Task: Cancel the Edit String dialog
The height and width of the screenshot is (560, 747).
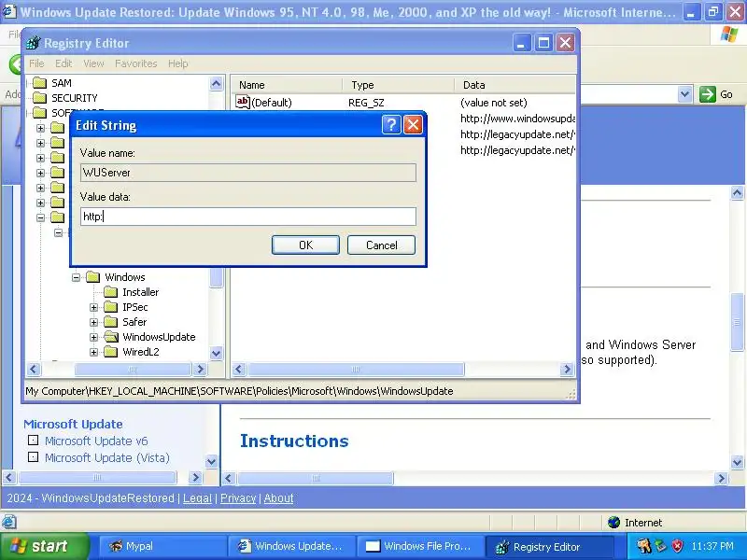Action: tap(381, 245)
